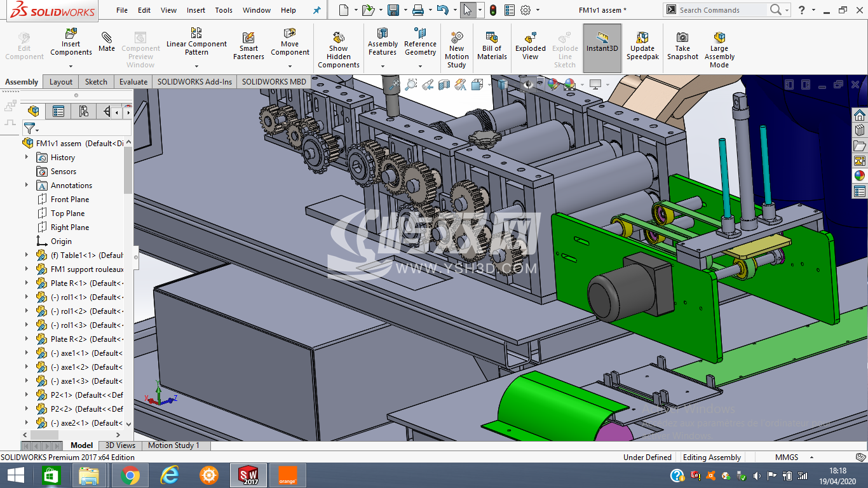Click the Rebuild traffic light icon
The height and width of the screenshot is (488, 868).
click(x=492, y=10)
